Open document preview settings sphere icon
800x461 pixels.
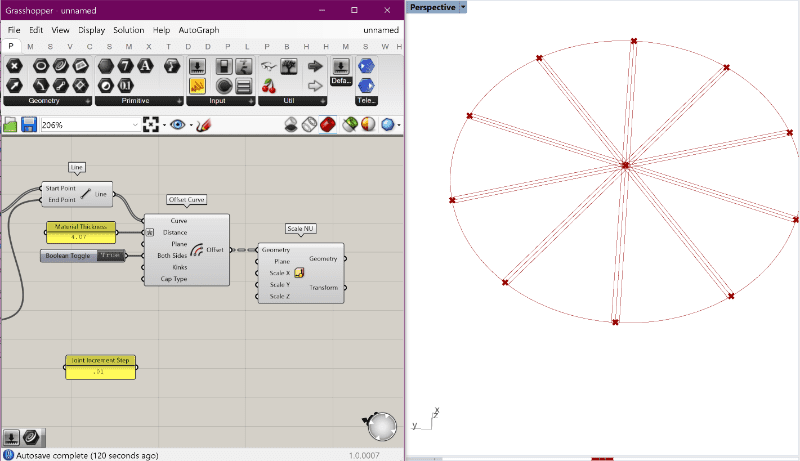click(x=368, y=125)
